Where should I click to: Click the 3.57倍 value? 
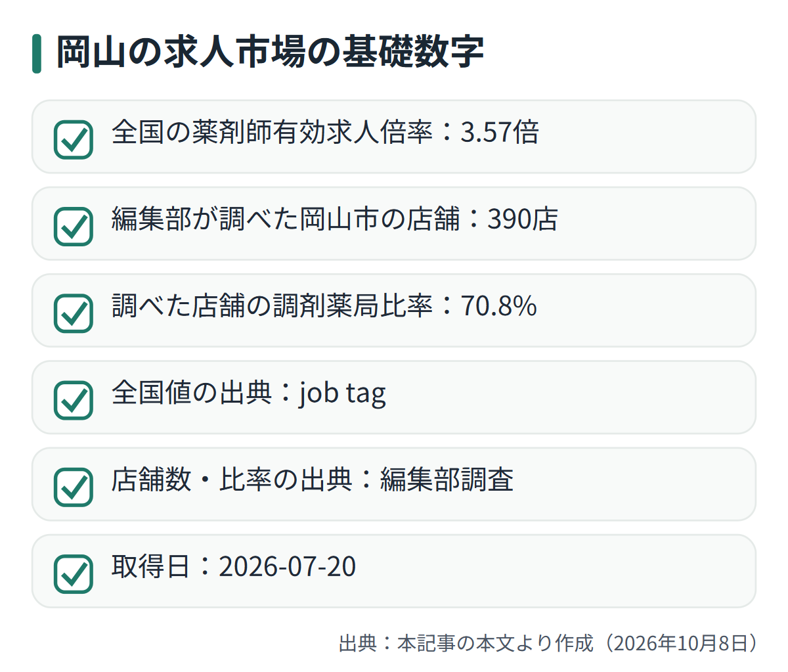click(x=500, y=132)
